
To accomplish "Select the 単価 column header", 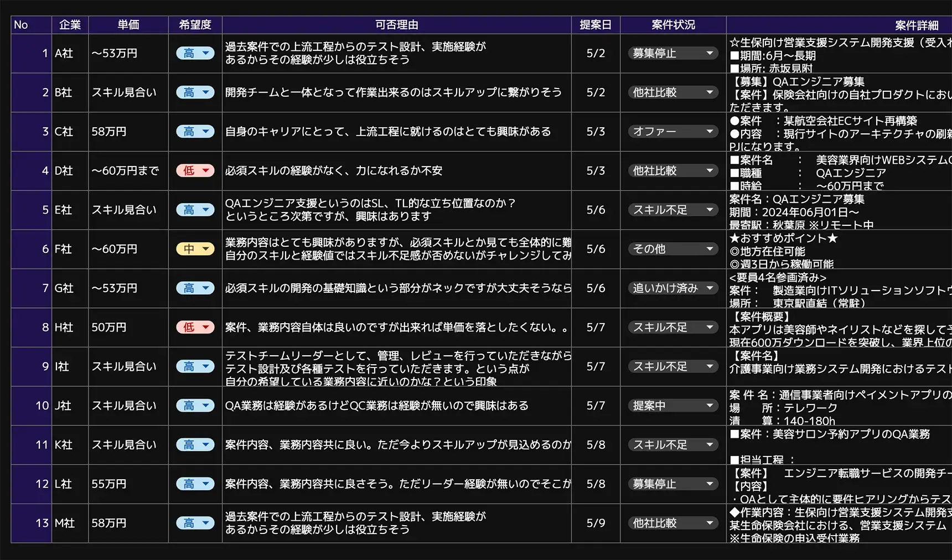I will point(128,25).
